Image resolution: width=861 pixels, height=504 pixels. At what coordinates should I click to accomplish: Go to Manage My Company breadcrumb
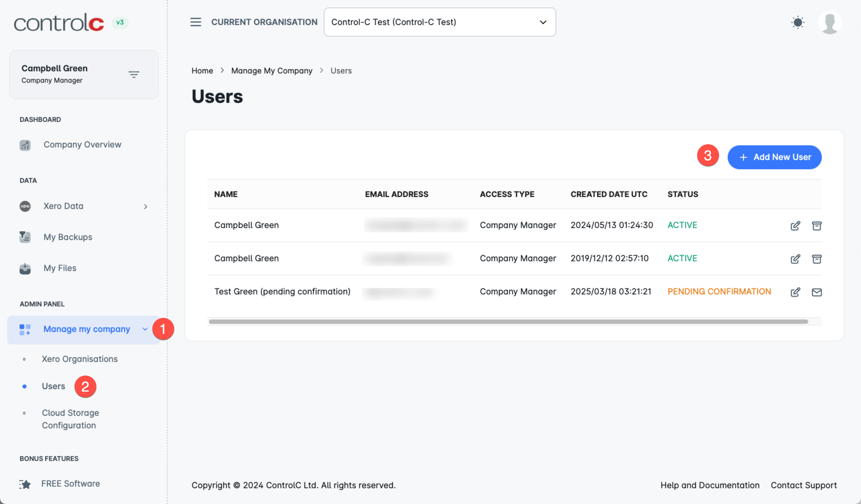272,70
